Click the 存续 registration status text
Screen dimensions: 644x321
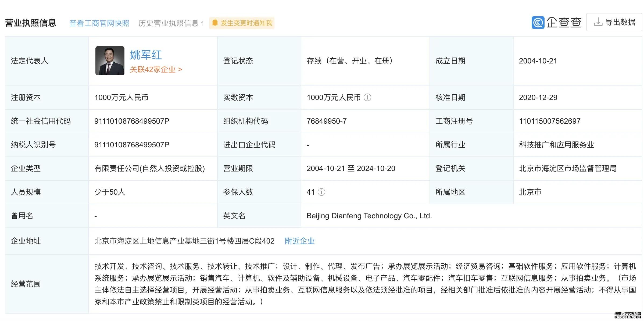[x=349, y=61]
